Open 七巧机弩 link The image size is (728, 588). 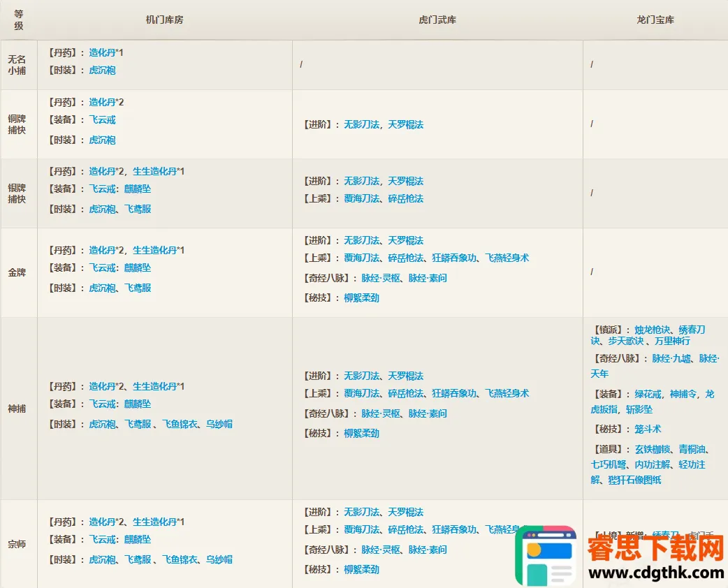609,465
